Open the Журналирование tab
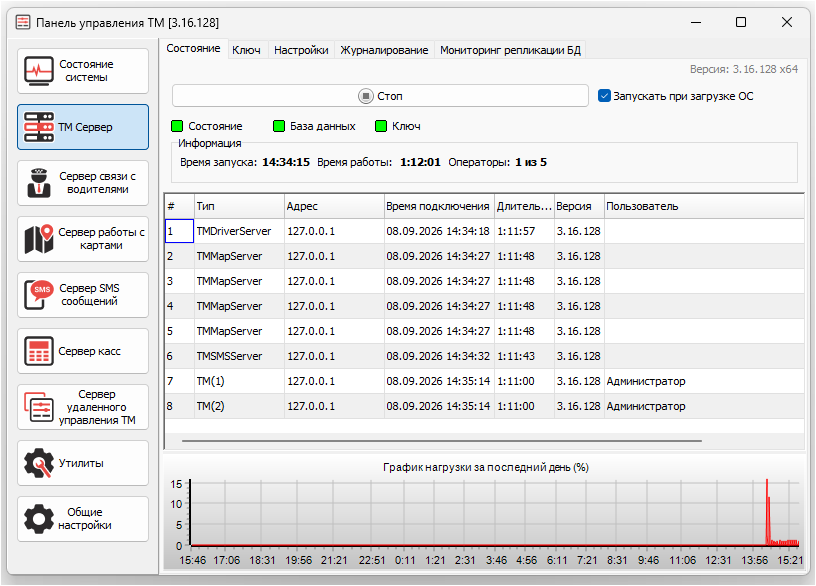Screen dimensions: 816x586 coord(384,50)
